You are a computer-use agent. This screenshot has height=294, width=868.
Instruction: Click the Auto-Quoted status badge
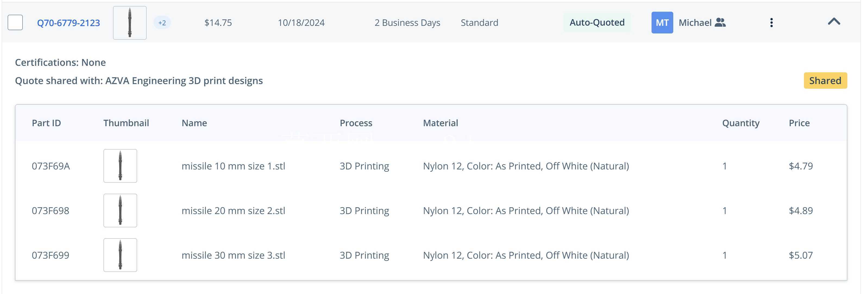point(597,23)
